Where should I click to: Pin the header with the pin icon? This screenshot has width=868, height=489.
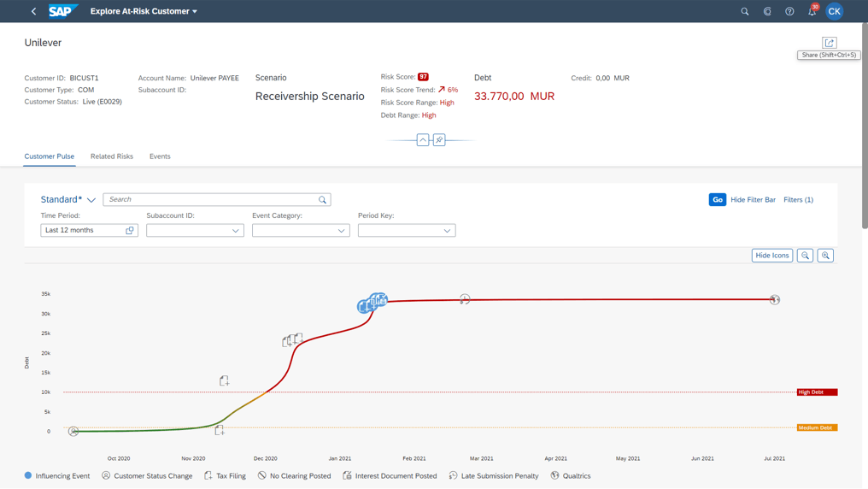pyautogui.click(x=439, y=139)
